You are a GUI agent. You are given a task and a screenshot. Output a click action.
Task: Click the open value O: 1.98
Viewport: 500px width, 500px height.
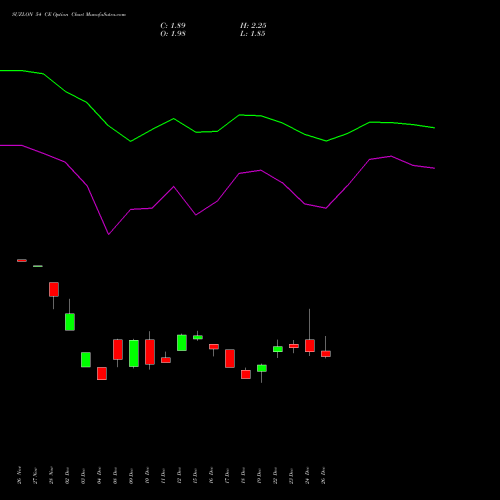[173, 34]
